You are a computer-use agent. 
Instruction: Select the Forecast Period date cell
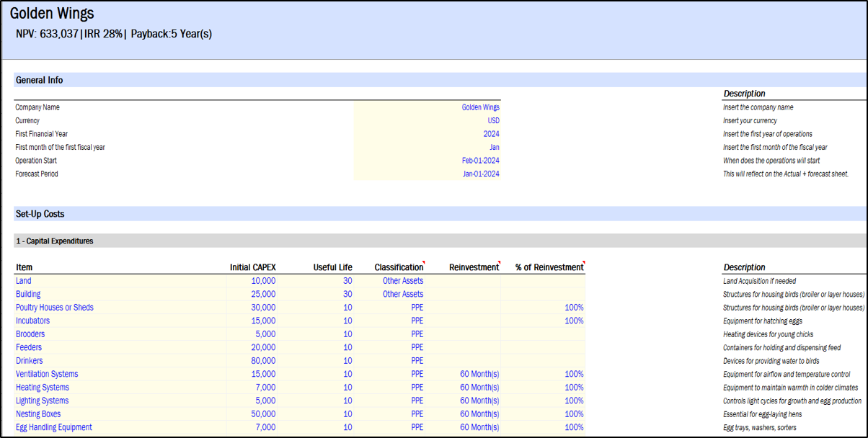[x=480, y=174]
